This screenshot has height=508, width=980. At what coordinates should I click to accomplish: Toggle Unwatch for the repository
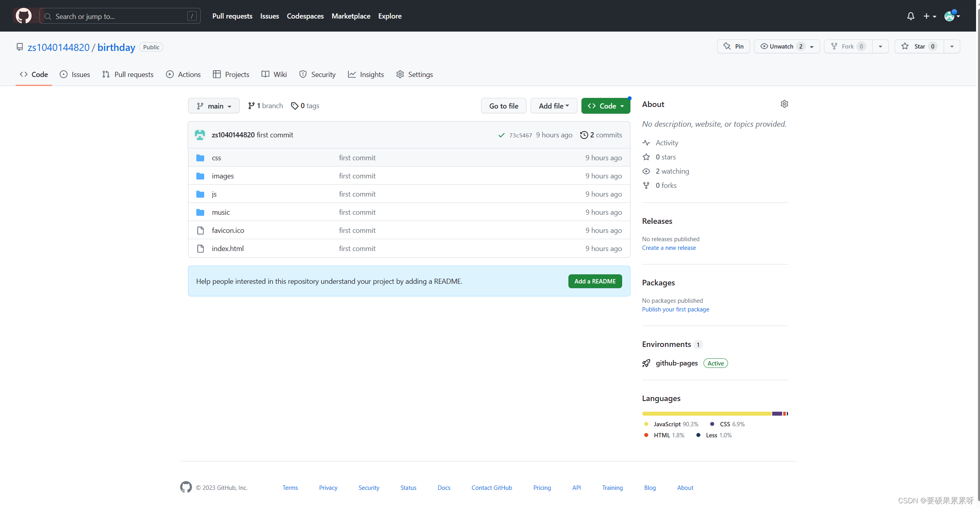(x=786, y=47)
